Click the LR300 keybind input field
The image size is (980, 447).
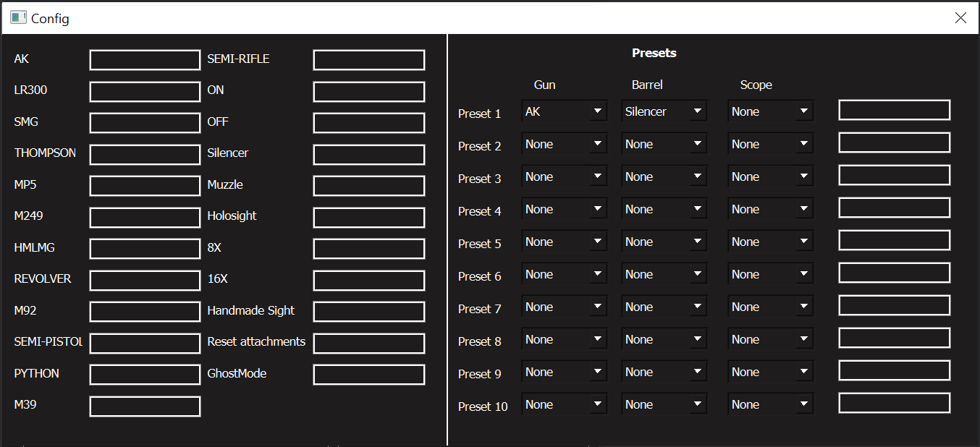click(145, 91)
